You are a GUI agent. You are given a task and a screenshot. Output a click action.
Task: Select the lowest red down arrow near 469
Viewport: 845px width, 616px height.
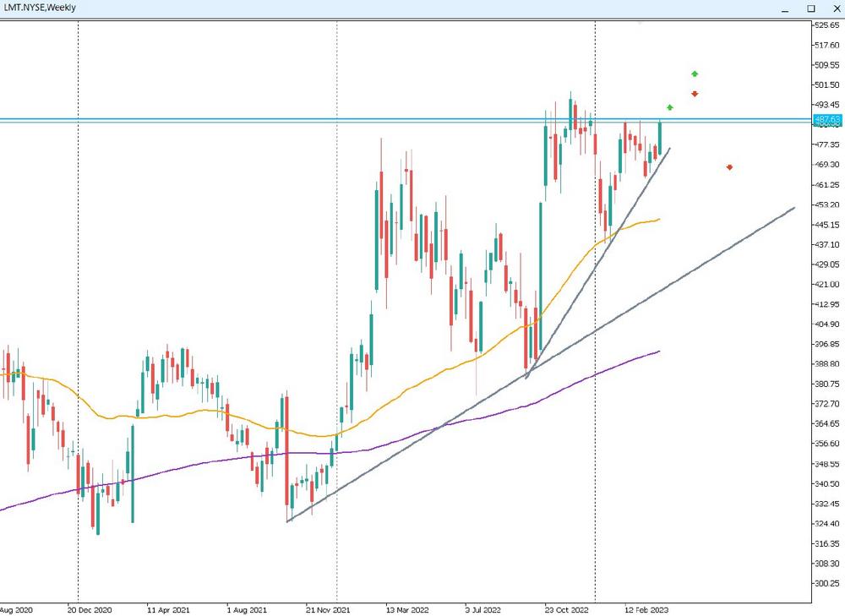[729, 167]
